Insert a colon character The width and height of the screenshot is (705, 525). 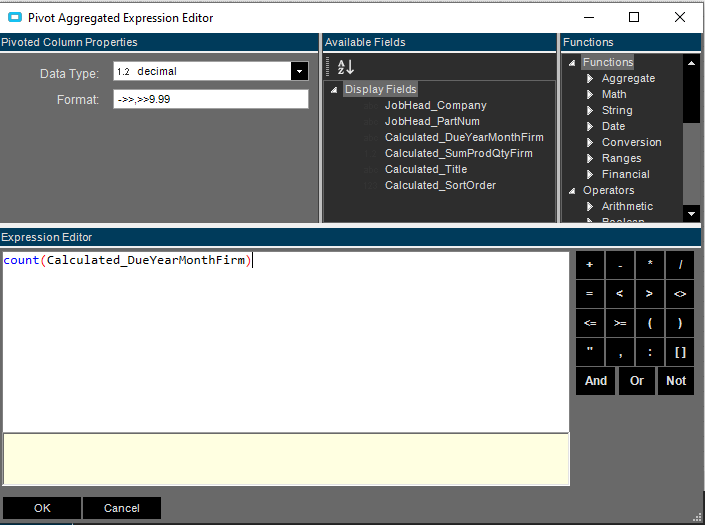[x=650, y=352]
